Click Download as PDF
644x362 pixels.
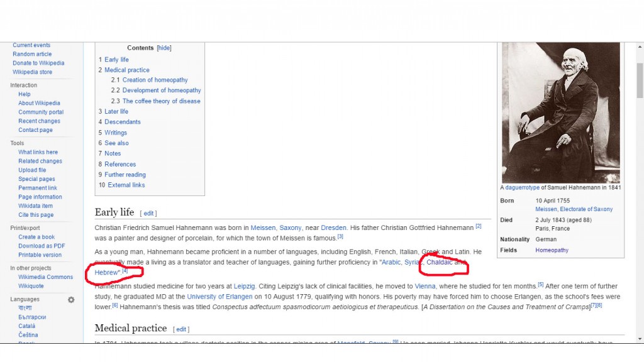coord(42,246)
